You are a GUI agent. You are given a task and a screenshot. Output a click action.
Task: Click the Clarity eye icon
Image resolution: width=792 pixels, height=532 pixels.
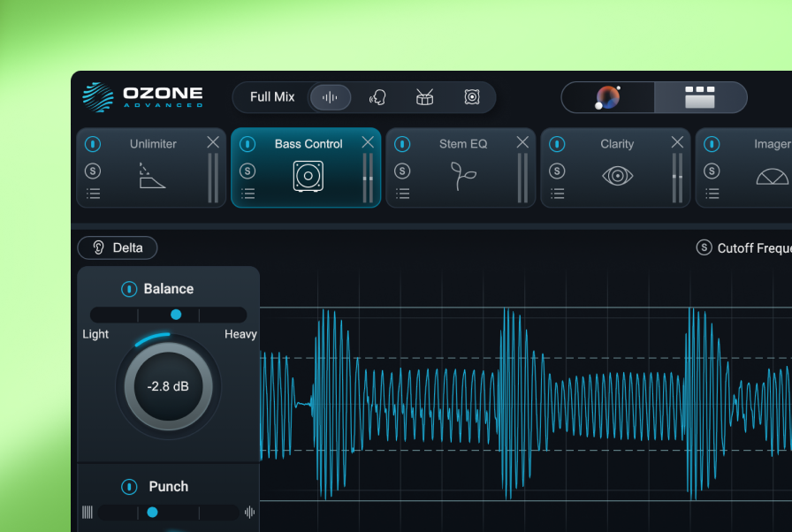pyautogui.click(x=616, y=175)
